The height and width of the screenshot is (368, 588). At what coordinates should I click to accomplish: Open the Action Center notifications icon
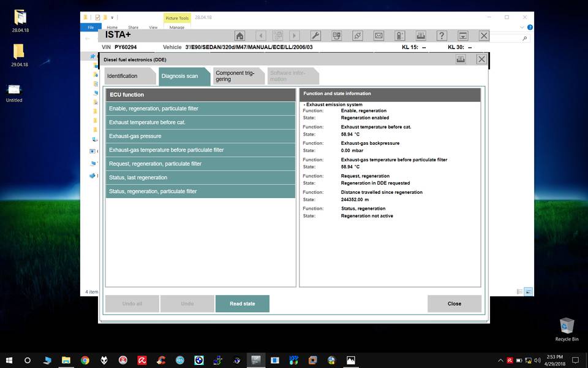pos(575,361)
